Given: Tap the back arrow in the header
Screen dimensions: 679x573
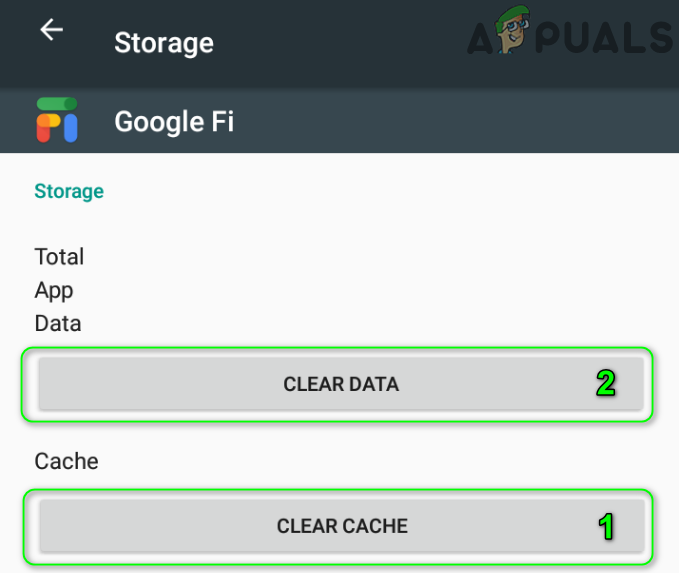Looking at the screenshot, I should pyautogui.click(x=51, y=30).
